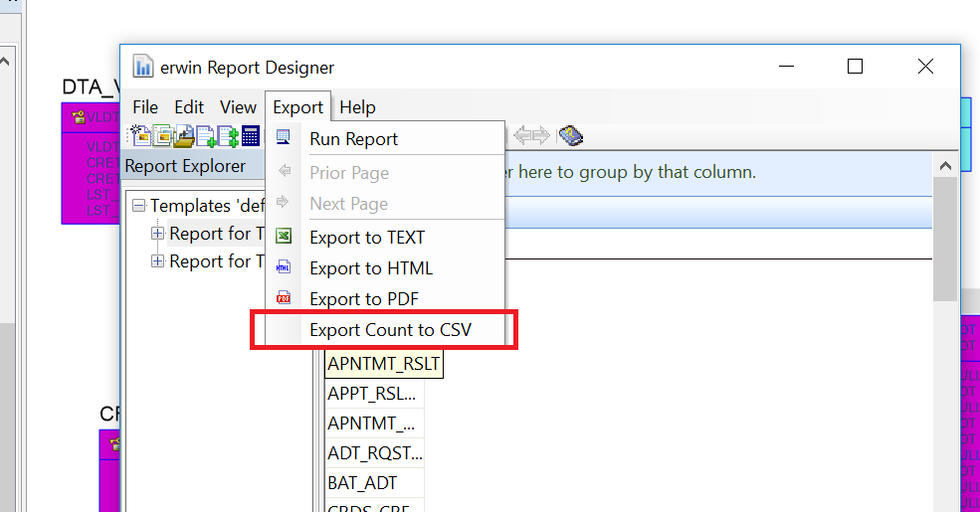Open the Edit menu
This screenshot has height=512, width=980.
[189, 107]
